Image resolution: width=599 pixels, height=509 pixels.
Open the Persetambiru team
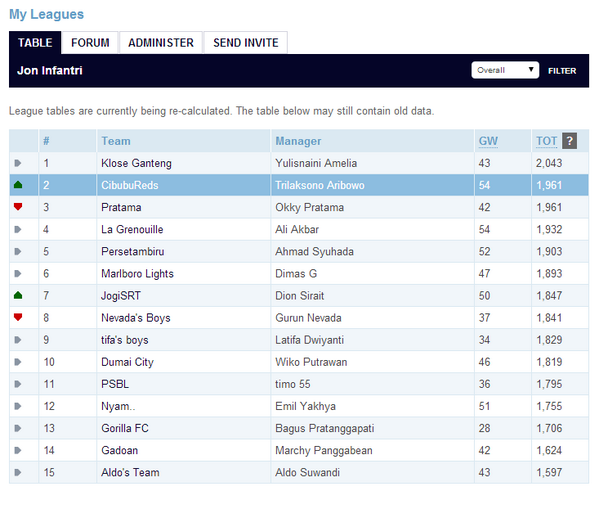pyautogui.click(x=133, y=251)
